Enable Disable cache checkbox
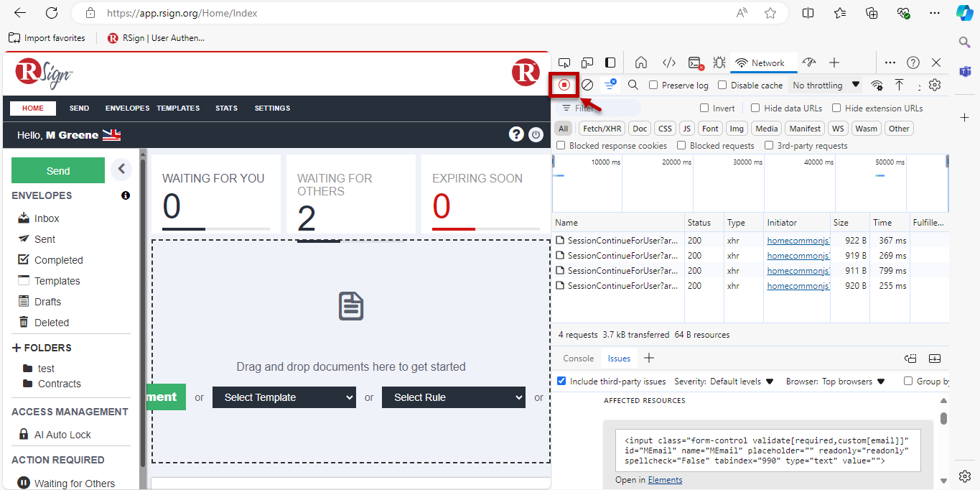This screenshot has width=980, height=490. (x=722, y=85)
